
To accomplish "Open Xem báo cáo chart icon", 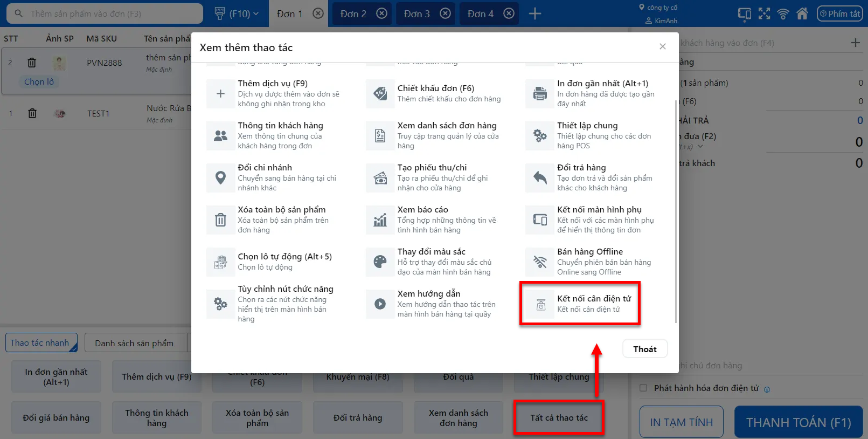I will pyautogui.click(x=380, y=220).
